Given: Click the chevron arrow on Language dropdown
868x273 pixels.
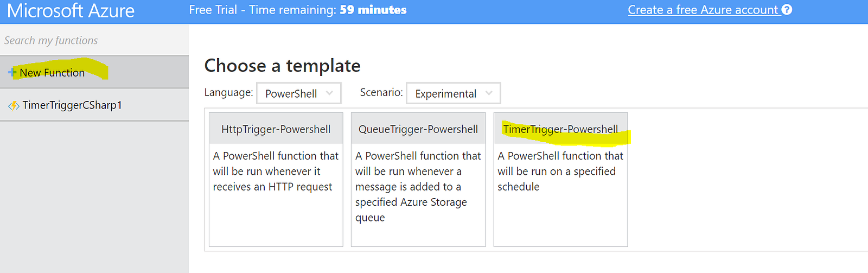Looking at the screenshot, I should (x=329, y=93).
